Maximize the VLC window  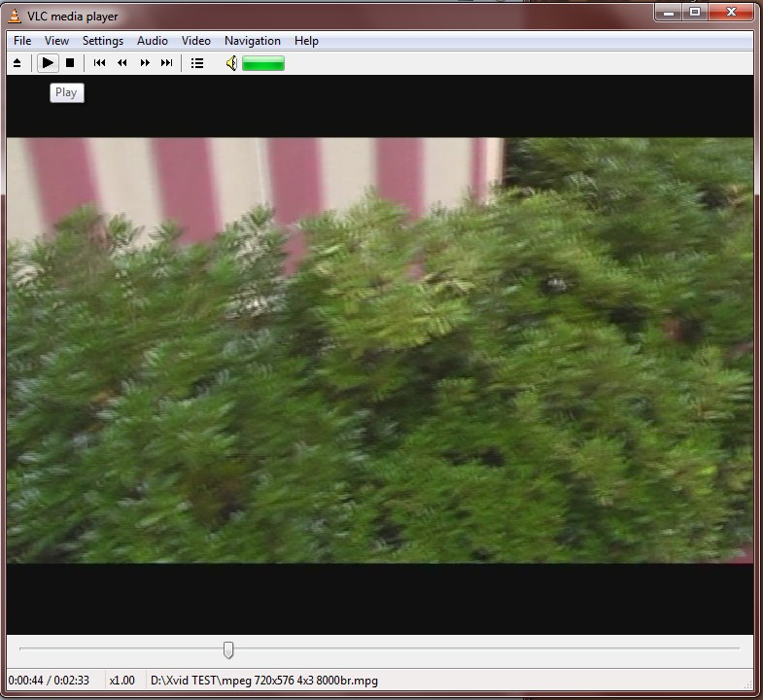point(695,13)
